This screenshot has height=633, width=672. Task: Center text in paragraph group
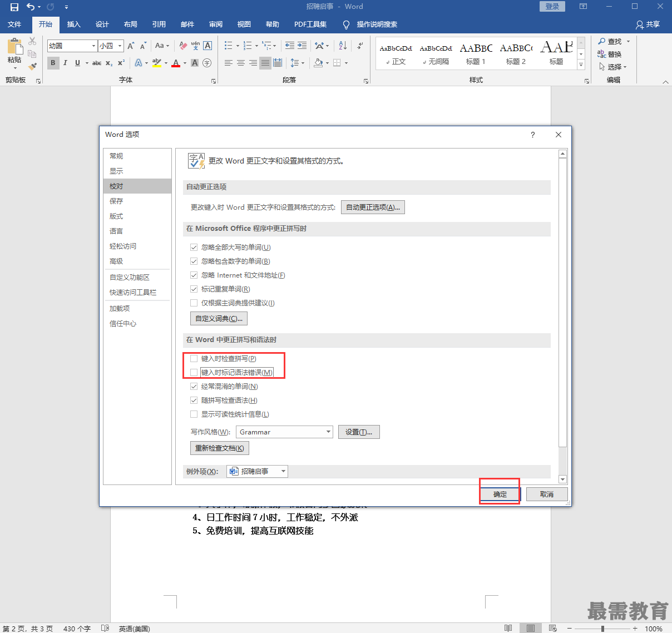point(241,63)
